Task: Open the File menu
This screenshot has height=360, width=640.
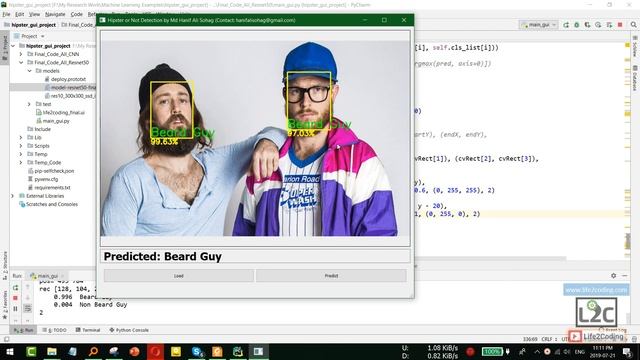Action: 6,14
